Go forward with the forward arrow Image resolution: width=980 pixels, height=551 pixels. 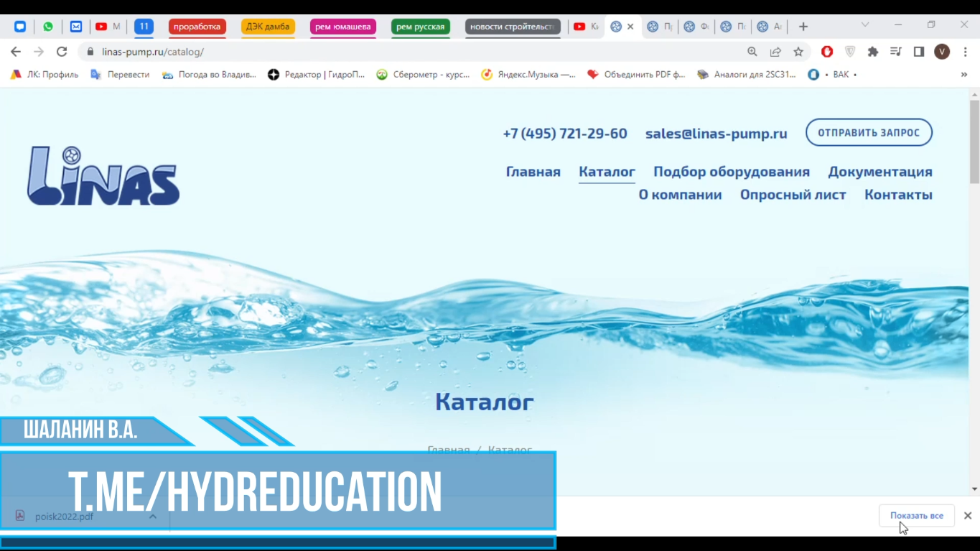click(39, 52)
